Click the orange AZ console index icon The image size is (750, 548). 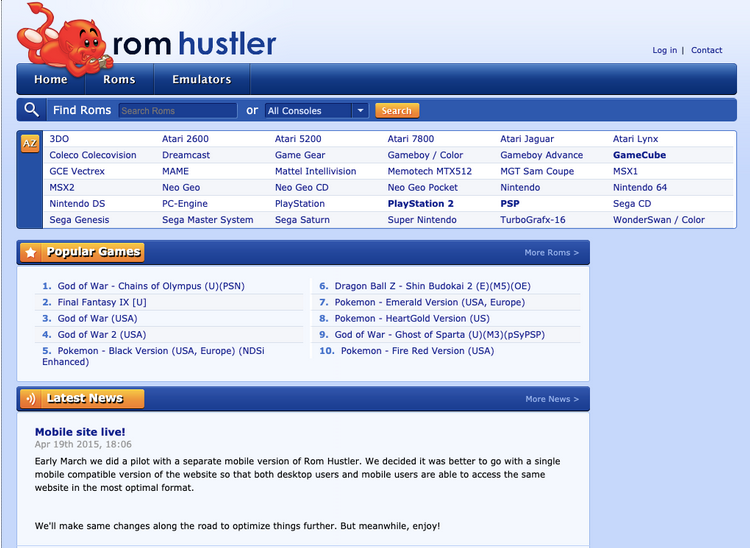tap(30, 143)
